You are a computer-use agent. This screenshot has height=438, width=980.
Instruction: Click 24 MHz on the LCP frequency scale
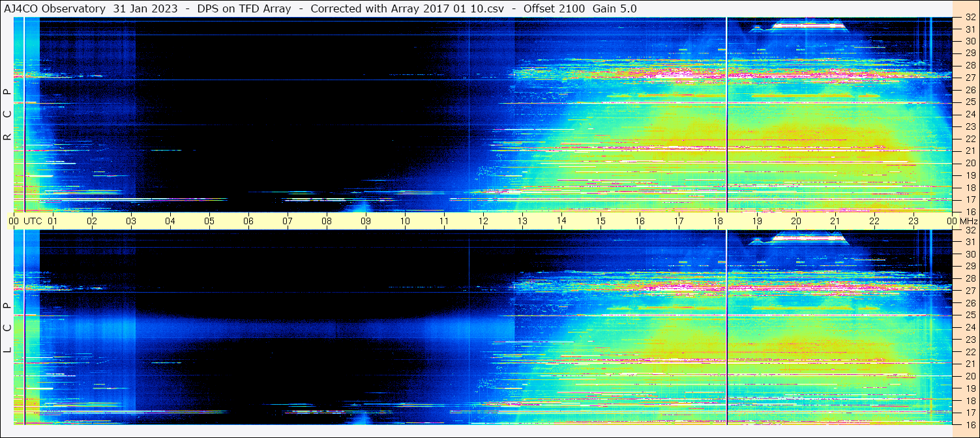pos(970,327)
